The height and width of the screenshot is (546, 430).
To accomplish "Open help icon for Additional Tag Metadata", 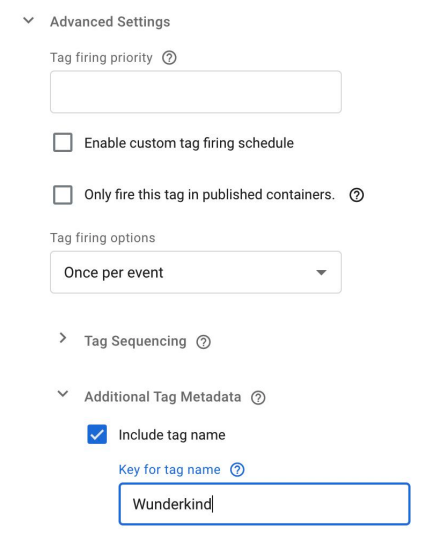I will pos(258,398).
